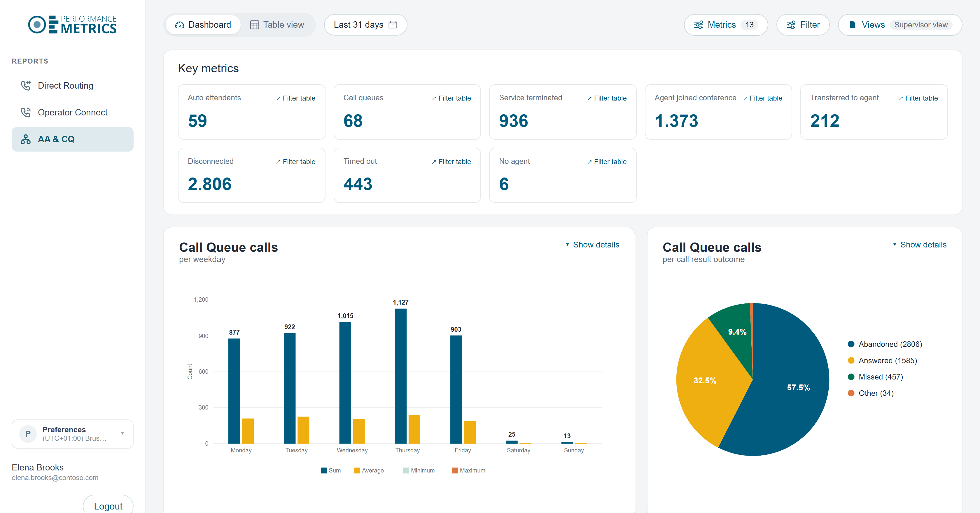The height and width of the screenshot is (513, 980).
Task: Click the Supervisor view badge
Action: [x=921, y=25]
